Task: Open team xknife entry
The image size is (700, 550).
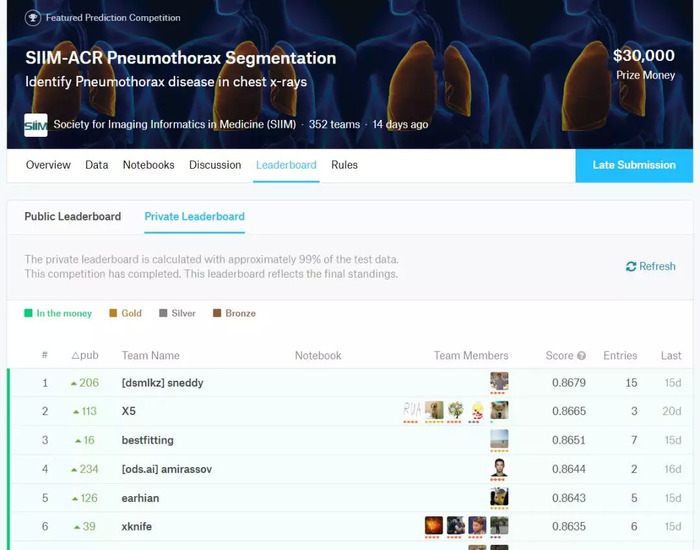Action: [137, 527]
